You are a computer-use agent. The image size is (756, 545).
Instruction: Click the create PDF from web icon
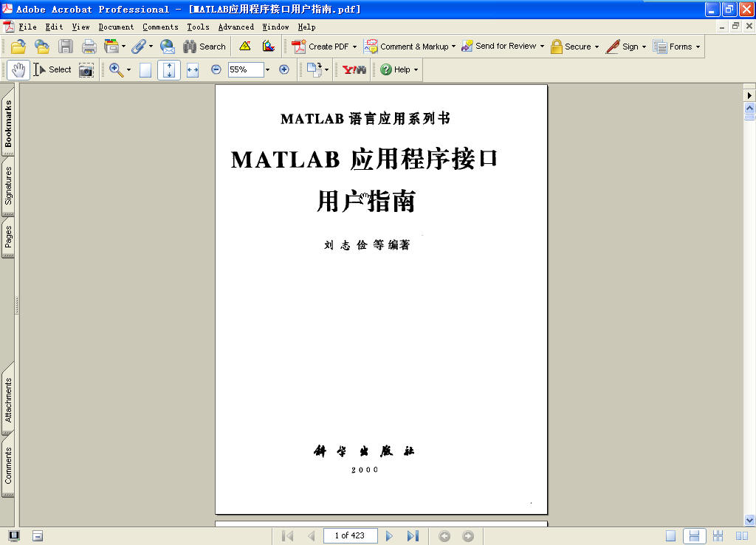pos(42,47)
